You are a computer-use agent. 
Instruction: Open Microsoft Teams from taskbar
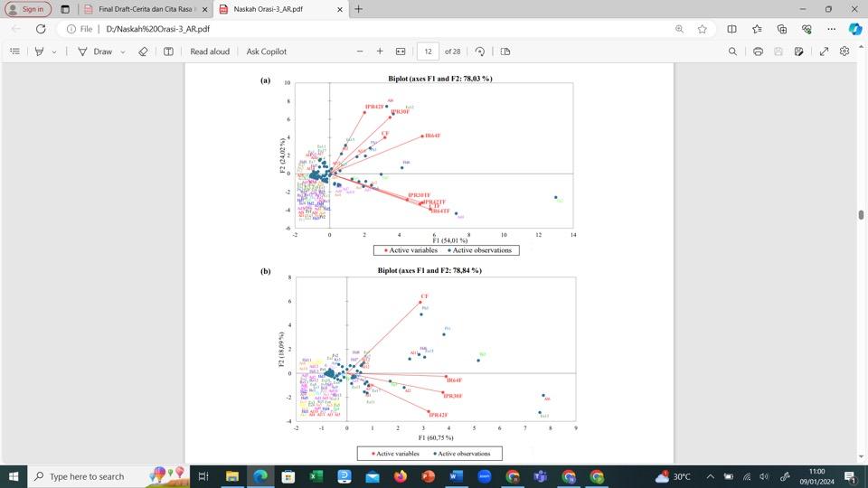(541, 476)
